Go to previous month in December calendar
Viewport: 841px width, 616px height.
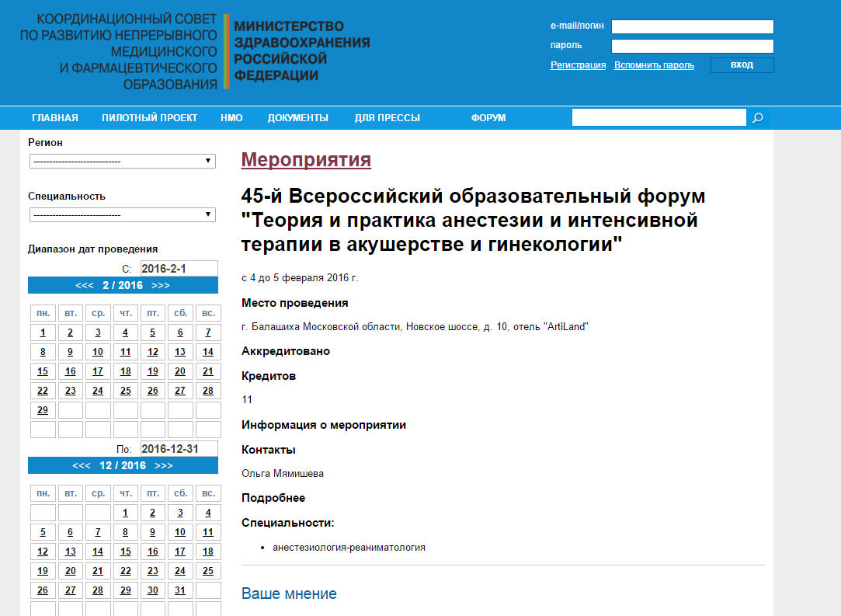[82, 466]
